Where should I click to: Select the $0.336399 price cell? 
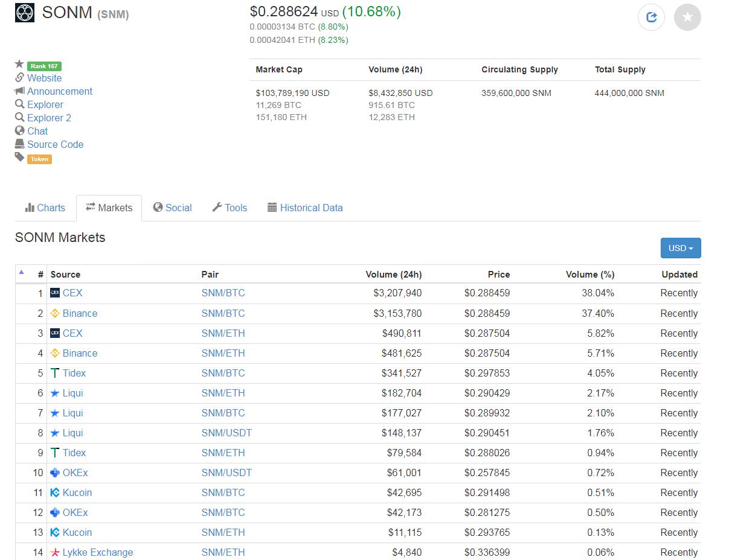pos(487,552)
